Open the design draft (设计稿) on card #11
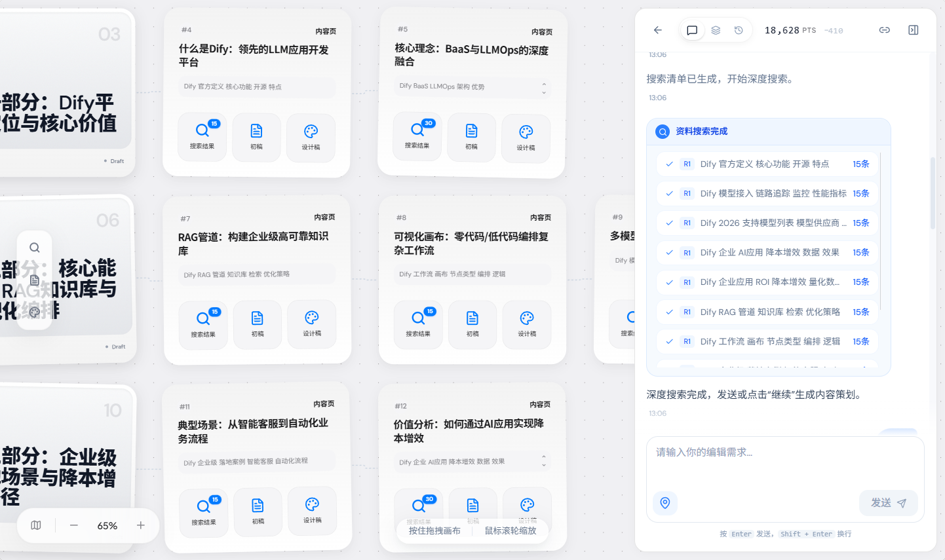Viewport: 945px width, 560px height. [313, 511]
